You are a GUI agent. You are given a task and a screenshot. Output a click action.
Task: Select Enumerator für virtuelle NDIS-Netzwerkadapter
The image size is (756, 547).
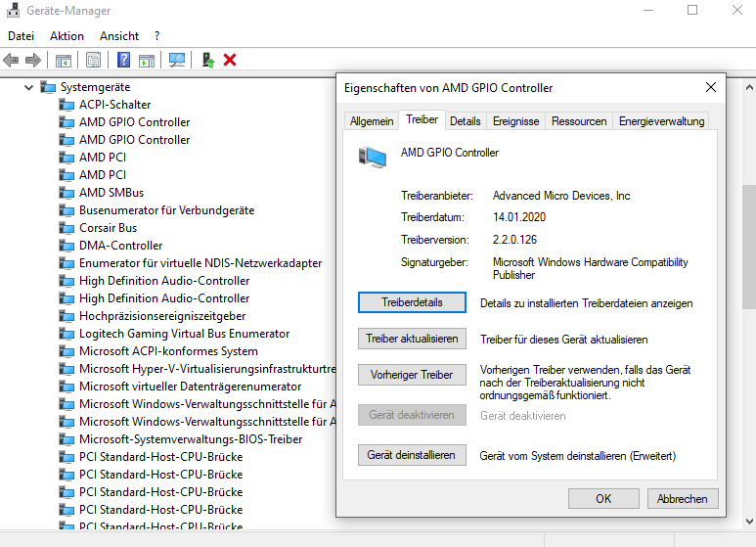(x=200, y=263)
